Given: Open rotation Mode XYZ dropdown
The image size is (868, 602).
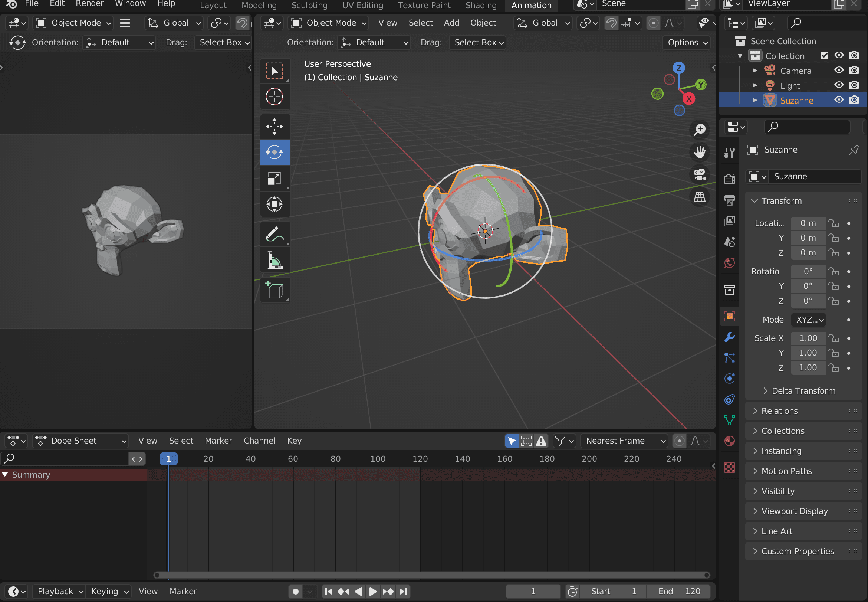Looking at the screenshot, I should [x=808, y=320].
